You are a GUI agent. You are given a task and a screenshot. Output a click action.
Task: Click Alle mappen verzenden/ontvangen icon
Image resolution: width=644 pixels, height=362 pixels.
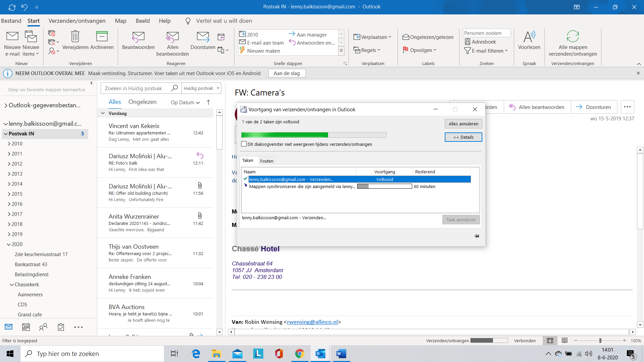point(573,36)
